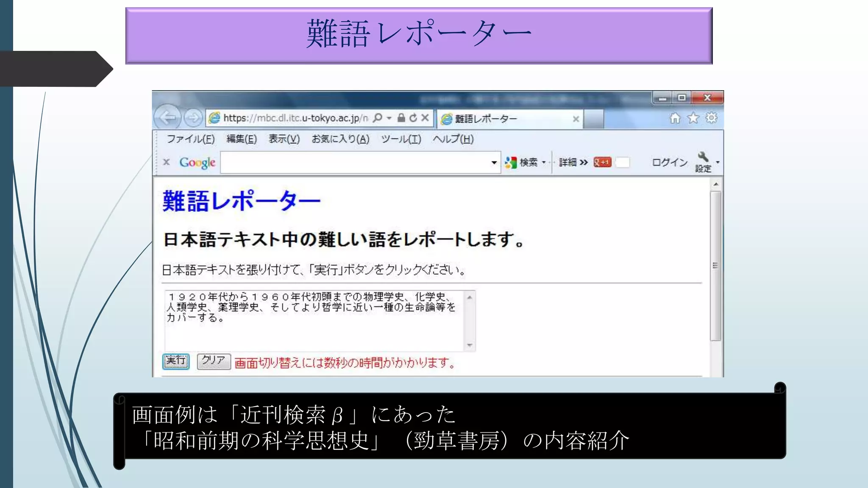Click the stop loading X in address bar

pyautogui.click(x=425, y=118)
